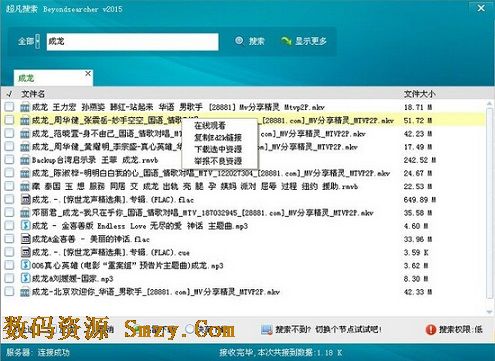This screenshot has height=361, width=495.
Task: Click file icon of 惊世龙声精选集 flac
Action: pyautogui.click(x=25, y=199)
